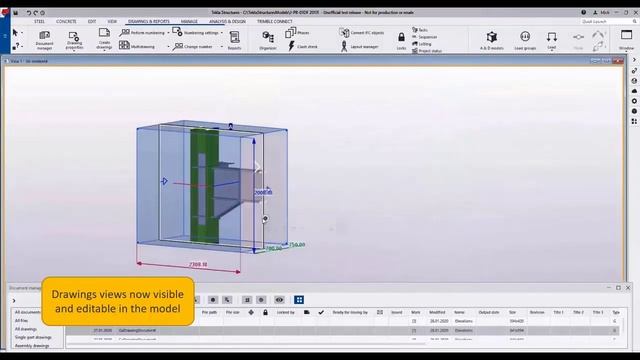The image size is (640, 360).
Task: Open A & D models
Action: coord(491,40)
